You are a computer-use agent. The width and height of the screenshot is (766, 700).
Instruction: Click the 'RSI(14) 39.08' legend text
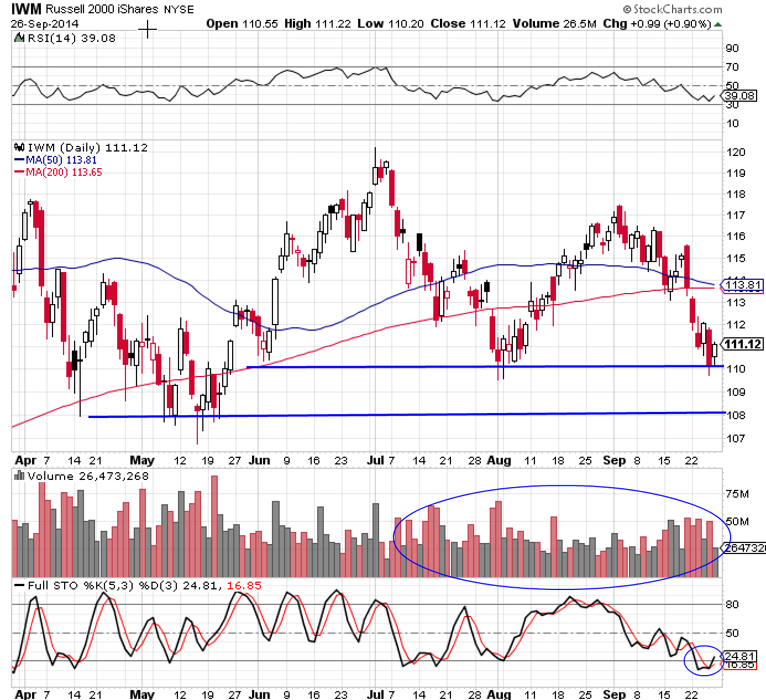(71, 39)
